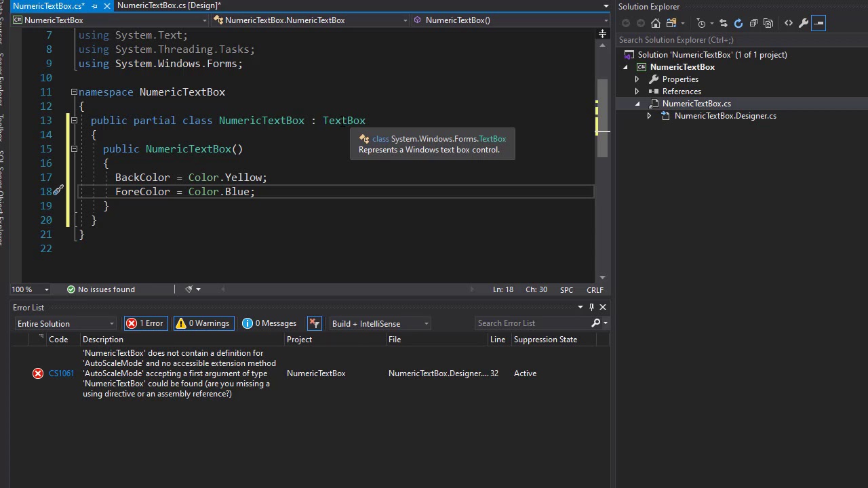This screenshot has width=868, height=488.
Task: Click the TextBox base class name in code
Action: (344, 121)
